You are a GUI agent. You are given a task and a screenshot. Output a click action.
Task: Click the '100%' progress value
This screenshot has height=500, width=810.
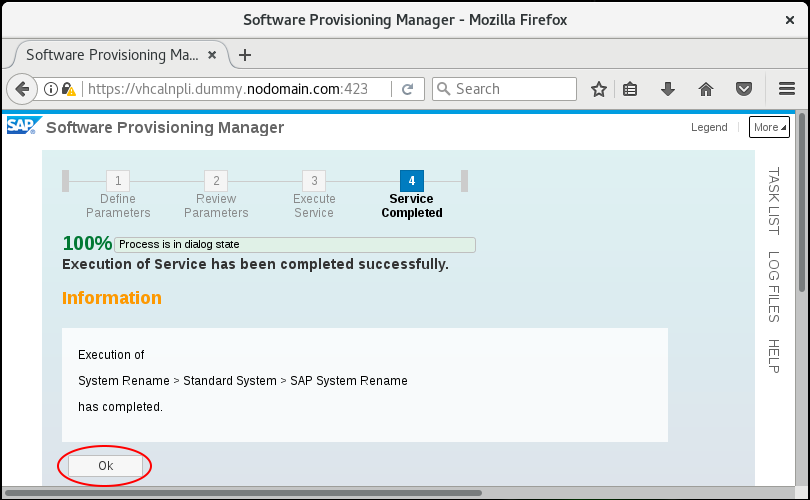[x=87, y=243]
